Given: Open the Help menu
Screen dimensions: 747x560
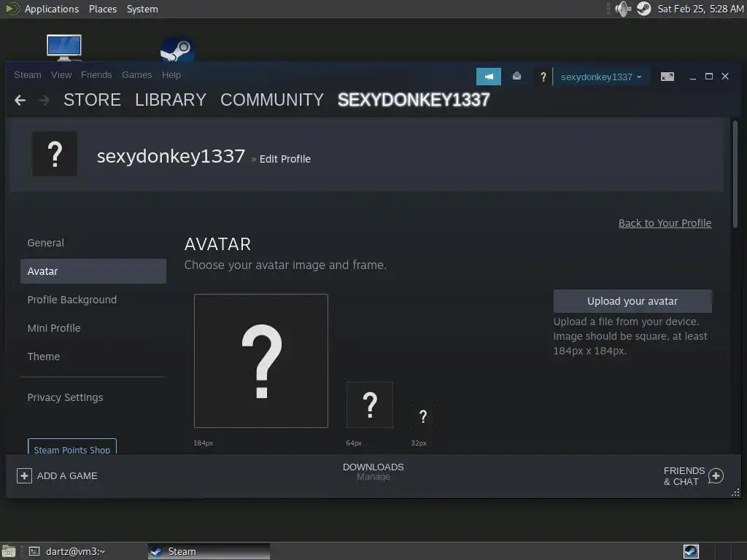Looking at the screenshot, I should point(171,75).
